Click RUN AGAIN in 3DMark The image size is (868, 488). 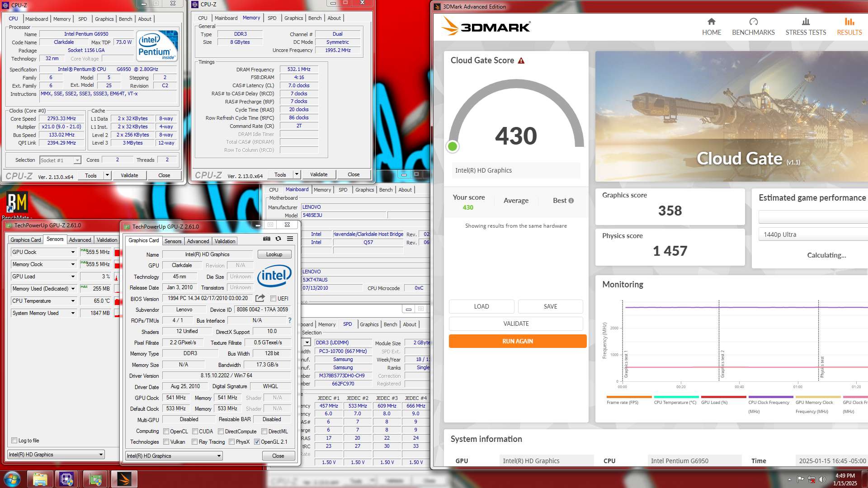[518, 341]
